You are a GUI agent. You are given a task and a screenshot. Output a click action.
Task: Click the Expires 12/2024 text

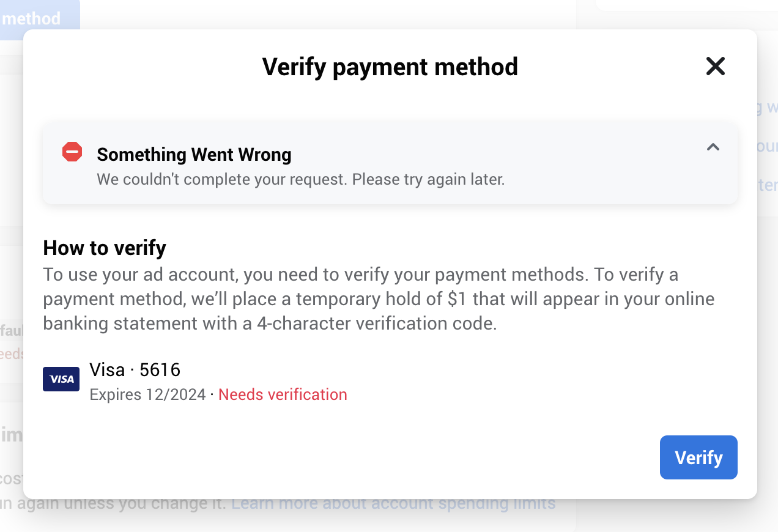point(147,394)
